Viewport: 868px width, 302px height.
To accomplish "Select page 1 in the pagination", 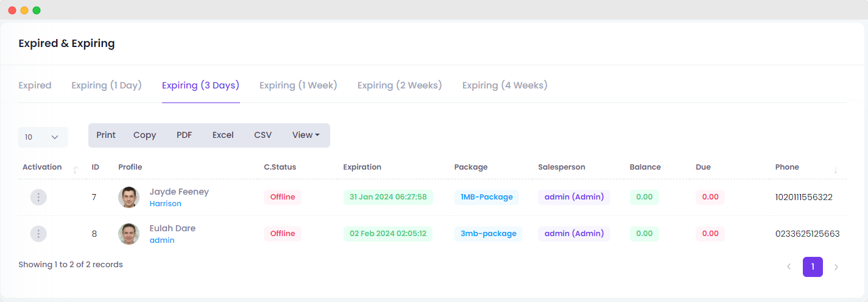I will click(813, 267).
